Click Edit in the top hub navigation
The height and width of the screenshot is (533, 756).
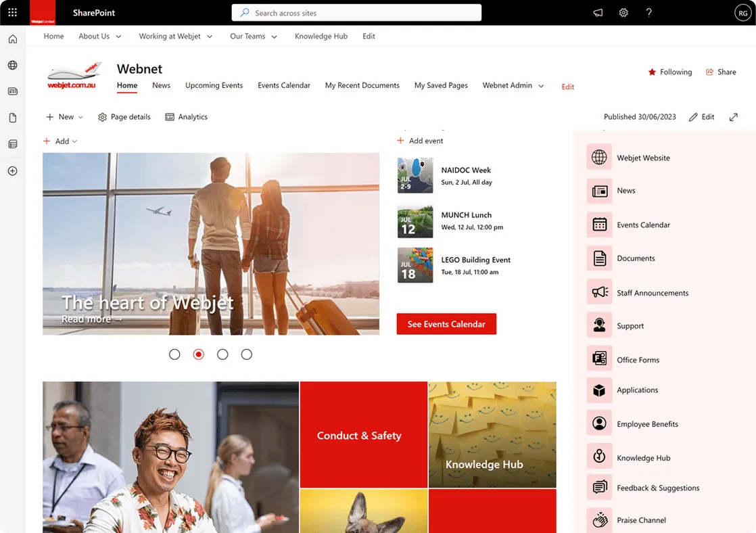tap(369, 36)
